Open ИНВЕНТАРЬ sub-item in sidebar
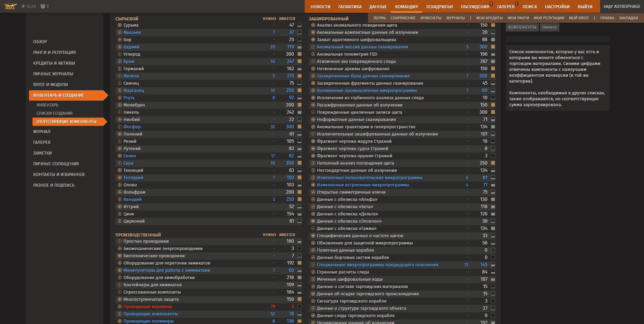 pyautogui.click(x=47, y=105)
